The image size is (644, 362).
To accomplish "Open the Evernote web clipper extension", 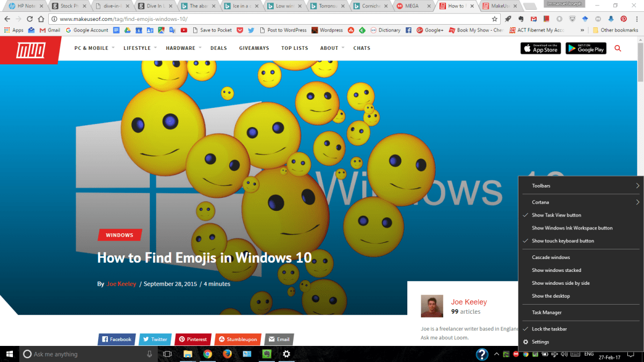I will tap(522, 18).
